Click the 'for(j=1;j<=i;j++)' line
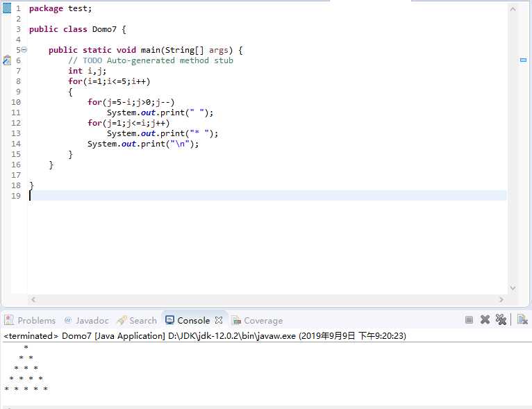 (x=128, y=123)
